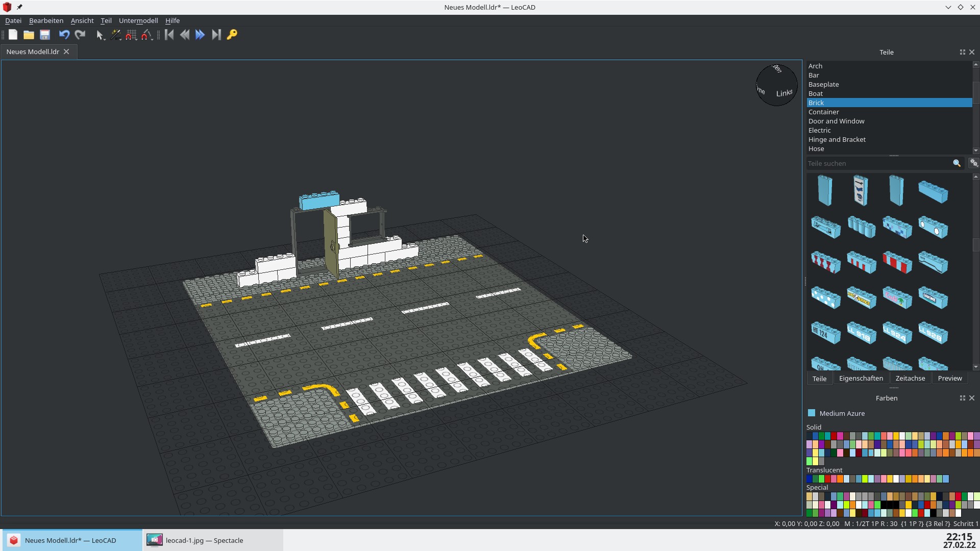Open the window control chevron top right
The height and width of the screenshot is (551, 980).
[948, 7]
